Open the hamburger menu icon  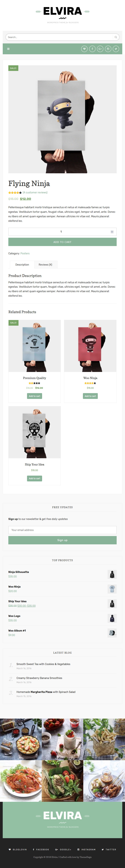click(9, 49)
